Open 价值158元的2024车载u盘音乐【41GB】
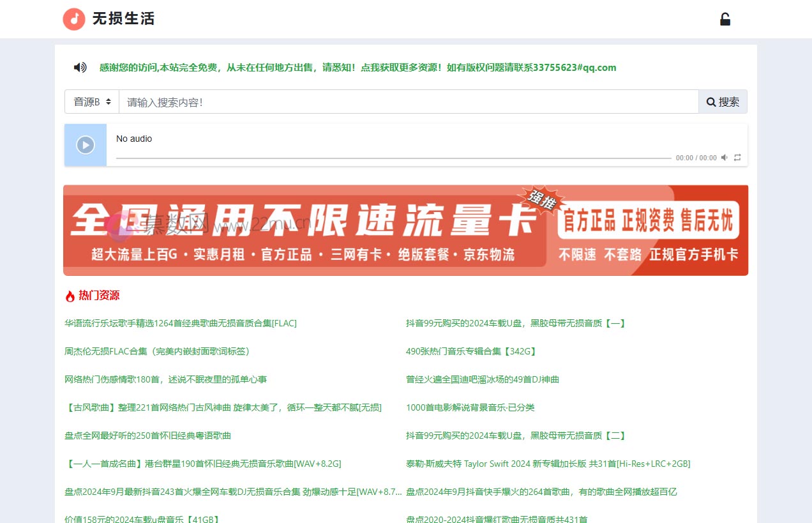 (x=144, y=519)
